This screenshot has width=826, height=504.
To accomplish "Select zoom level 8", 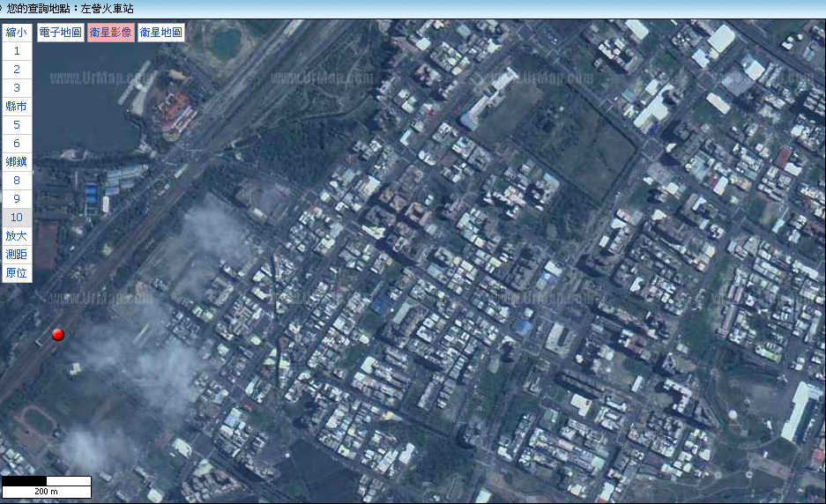I will [17, 181].
